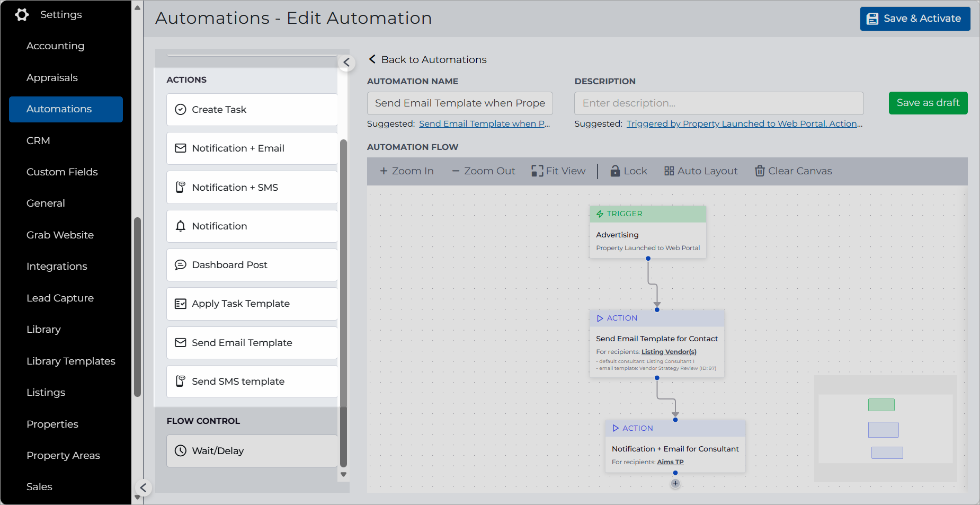Click the Apply Task Template checklist icon

[x=181, y=304]
